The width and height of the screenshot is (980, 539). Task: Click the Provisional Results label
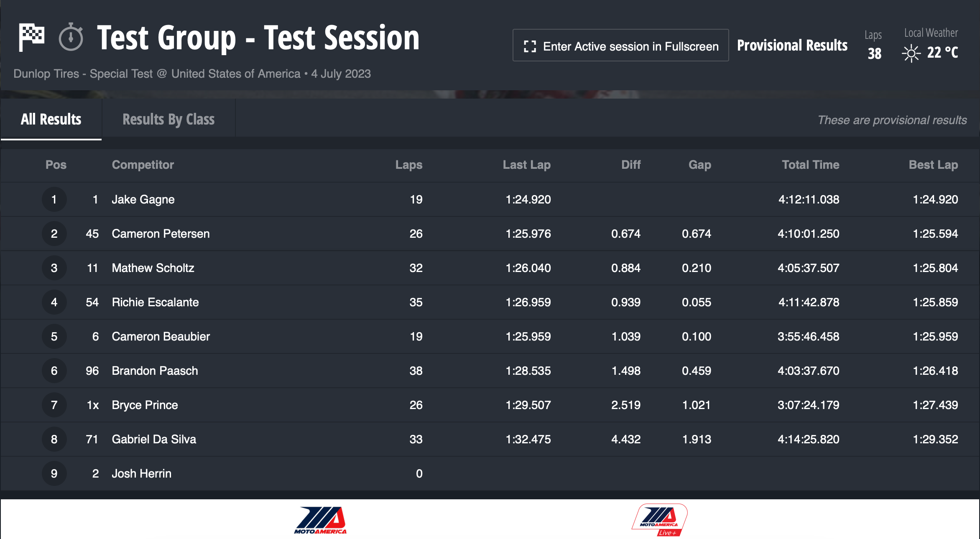coord(792,45)
